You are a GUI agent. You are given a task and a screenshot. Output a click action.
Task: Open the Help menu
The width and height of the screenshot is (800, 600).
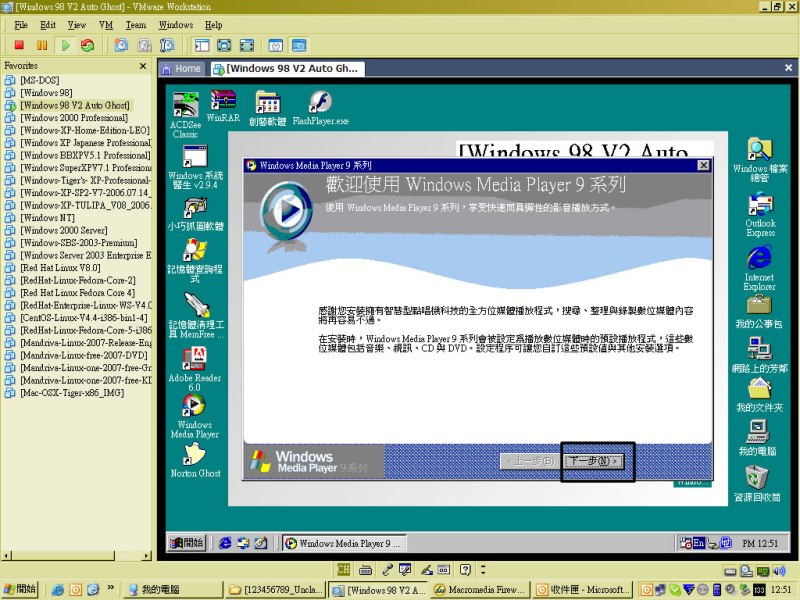pos(213,24)
